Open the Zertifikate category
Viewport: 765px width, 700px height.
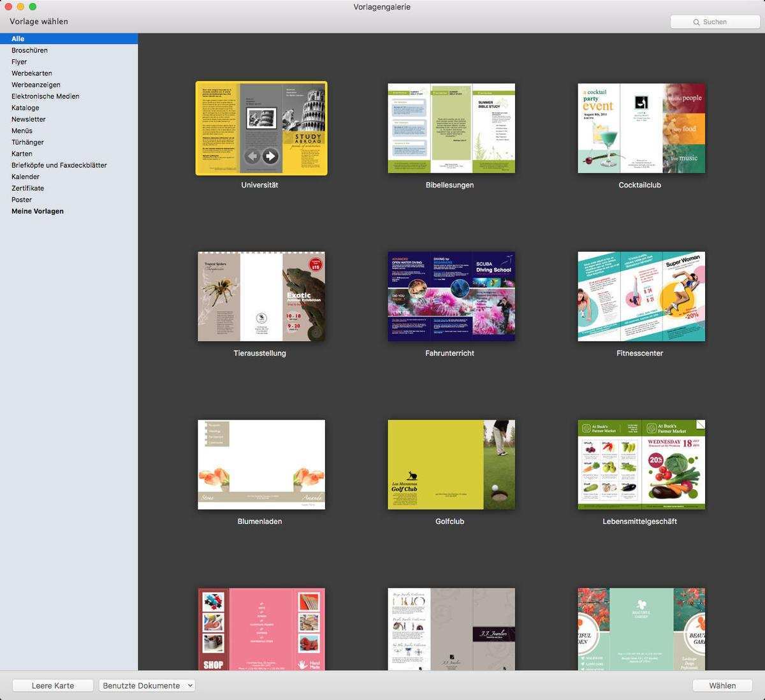pos(28,188)
